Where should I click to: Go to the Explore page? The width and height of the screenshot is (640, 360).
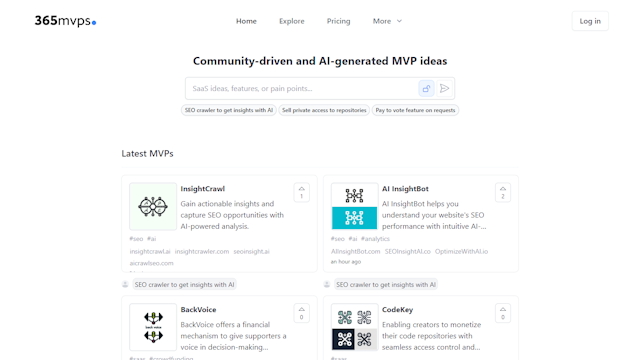click(x=291, y=21)
